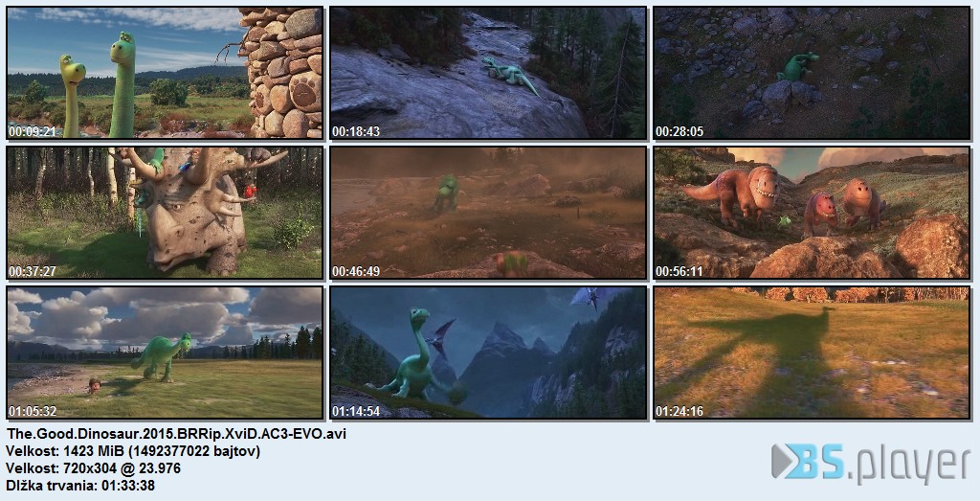The image size is (980, 501).
Task: Open the thumbnail at 00:09:21
Action: coord(165,73)
